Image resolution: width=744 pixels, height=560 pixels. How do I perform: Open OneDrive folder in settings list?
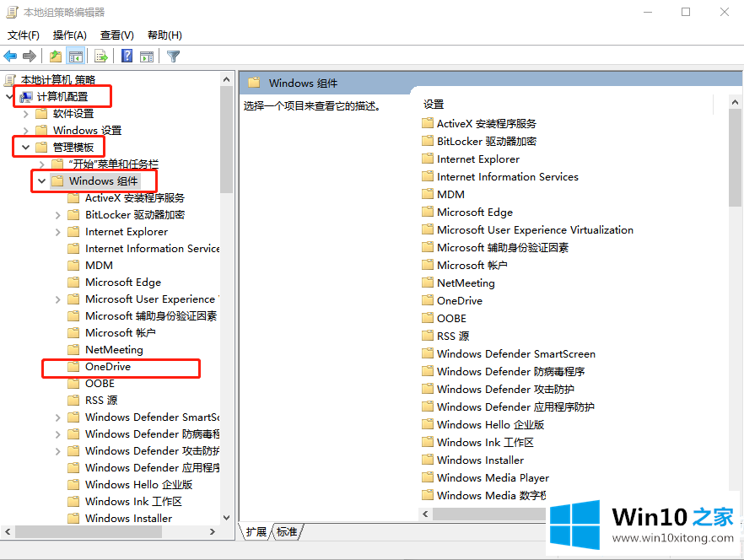click(x=459, y=301)
